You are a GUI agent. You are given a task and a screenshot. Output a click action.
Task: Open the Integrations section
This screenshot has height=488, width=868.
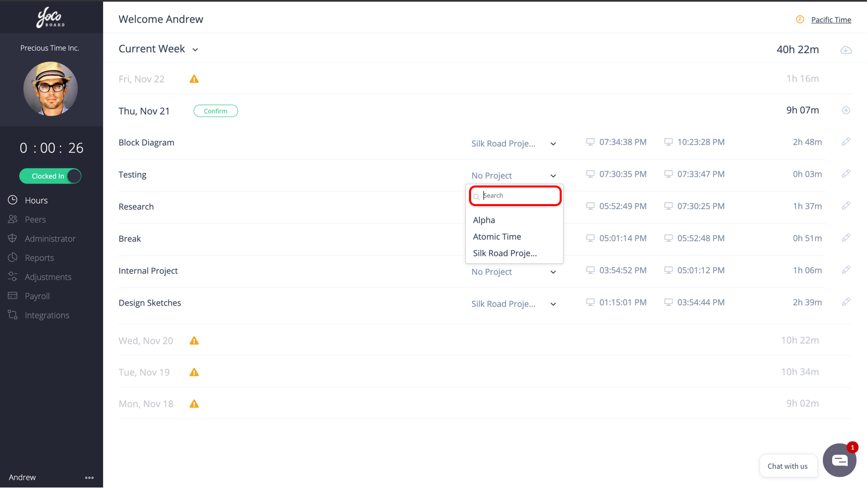(x=47, y=315)
